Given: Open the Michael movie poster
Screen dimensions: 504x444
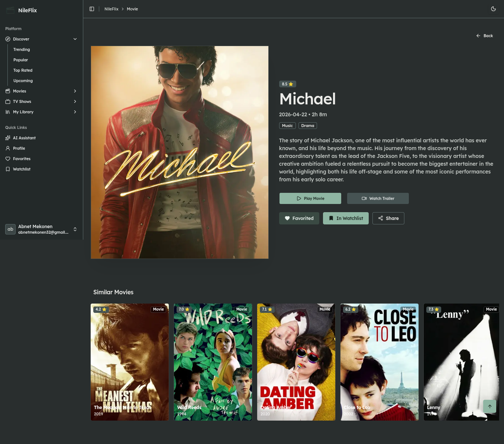Looking at the screenshot, I should click(x=180, y=152).
